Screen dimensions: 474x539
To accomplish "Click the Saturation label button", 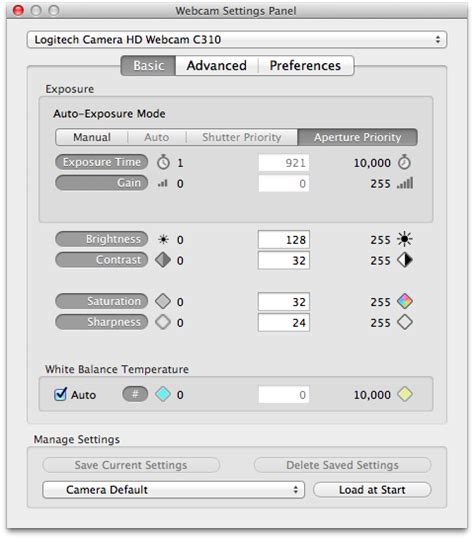I will [101, 301].
